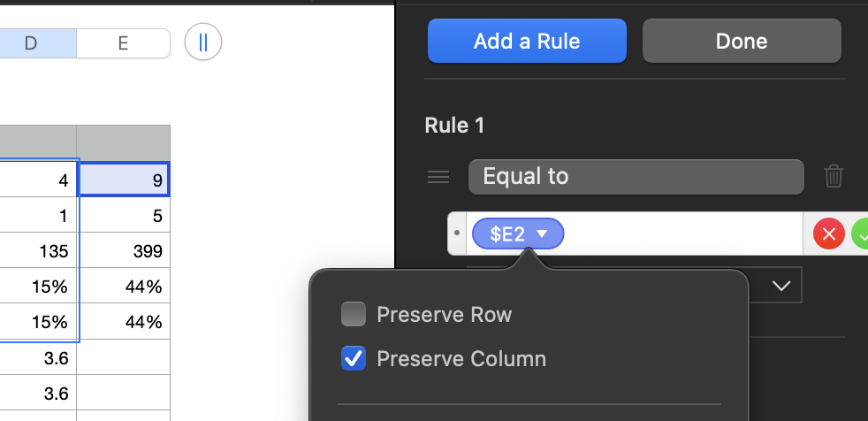Click the column resize handle icon
Viewport: 868px width, 421px height.
tap(203, 43)
